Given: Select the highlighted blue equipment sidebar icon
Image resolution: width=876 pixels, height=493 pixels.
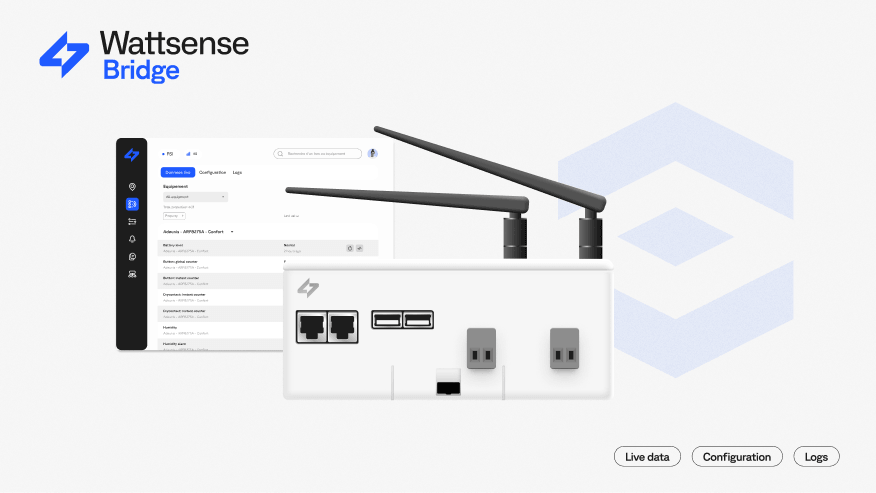Looking at the screenshot, I should point(132,204).
